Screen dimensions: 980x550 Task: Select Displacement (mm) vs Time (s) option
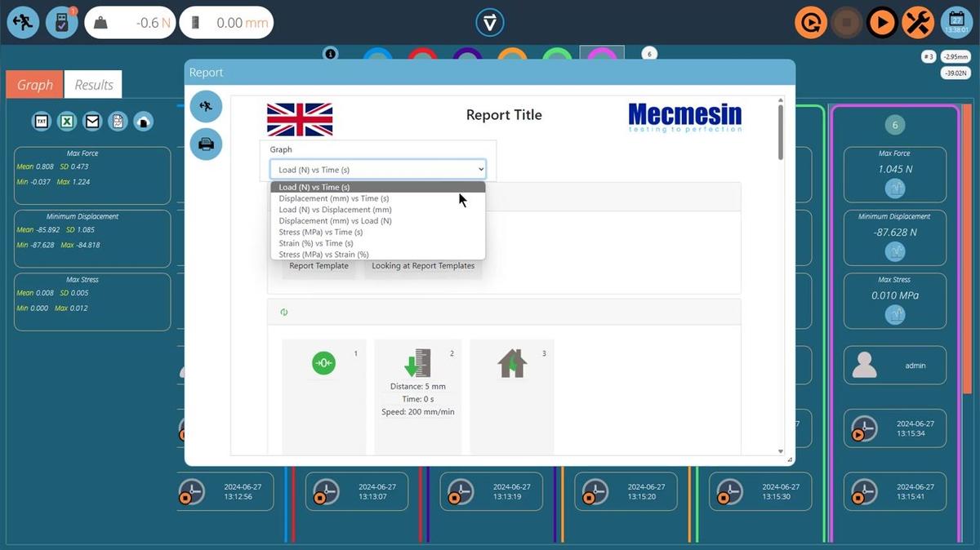coord(378,198)
